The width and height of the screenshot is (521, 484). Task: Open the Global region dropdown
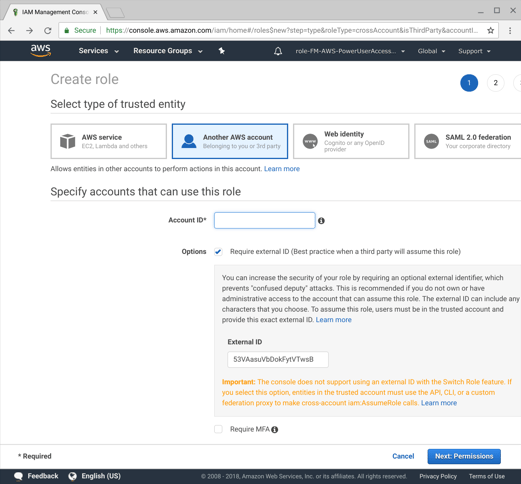pyautogui.click(x=431, y=51)
